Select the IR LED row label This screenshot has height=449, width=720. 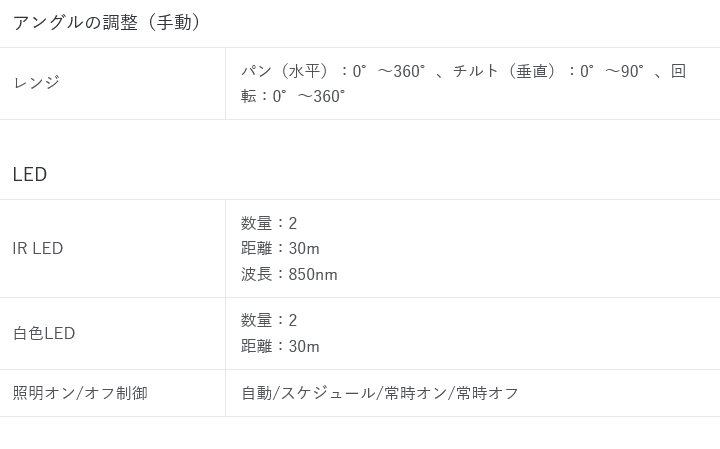(38, 248)
